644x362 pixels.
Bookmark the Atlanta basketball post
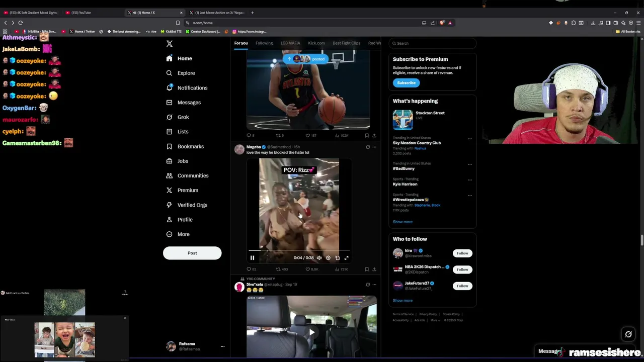click(x=367, y=135)
